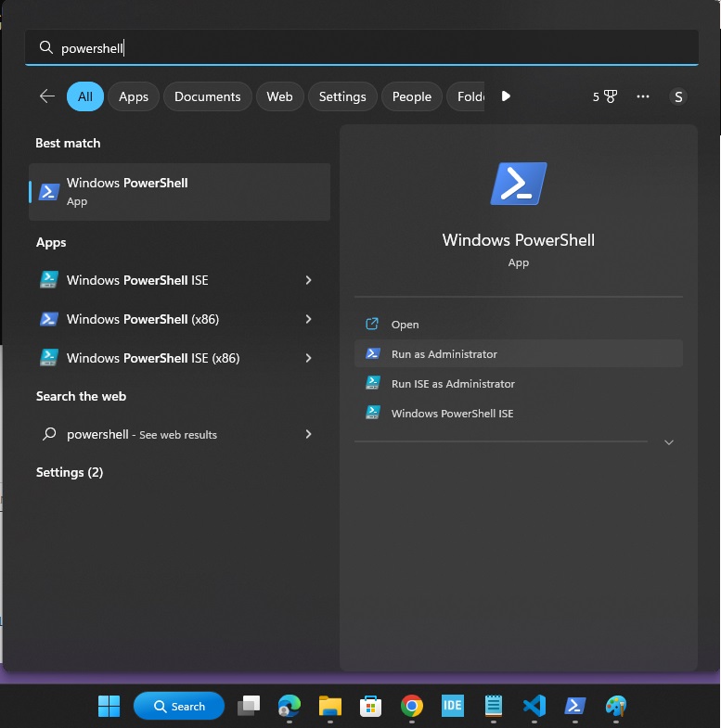Screen dimensions: 721x728
Task: Open Notepad from the taskbar
Action: [x=494, y=706]
